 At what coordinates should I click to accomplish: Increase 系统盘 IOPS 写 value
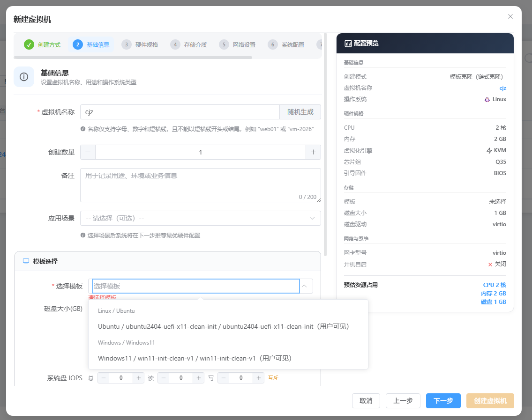tap(259, 378)
